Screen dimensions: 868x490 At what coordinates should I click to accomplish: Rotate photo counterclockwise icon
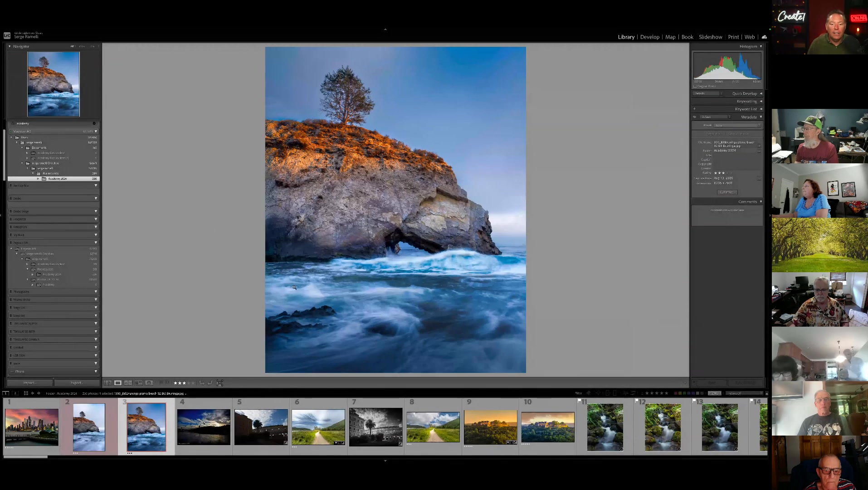(202, 383)
